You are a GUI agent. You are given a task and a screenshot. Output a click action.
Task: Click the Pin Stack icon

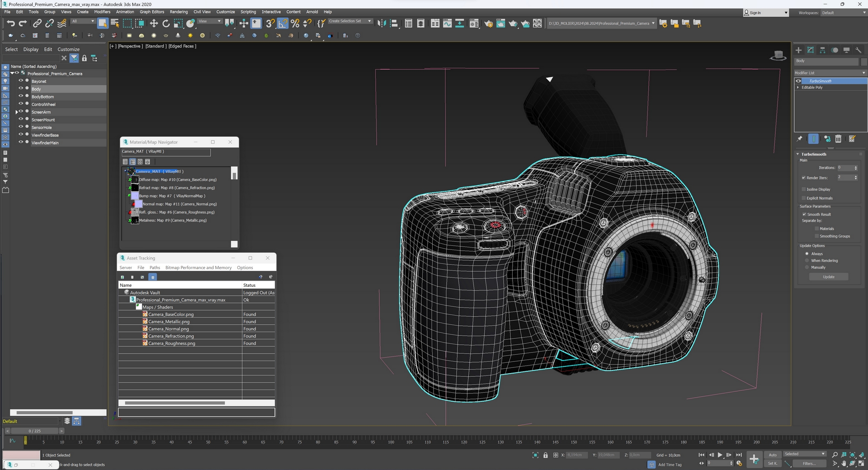799,139
